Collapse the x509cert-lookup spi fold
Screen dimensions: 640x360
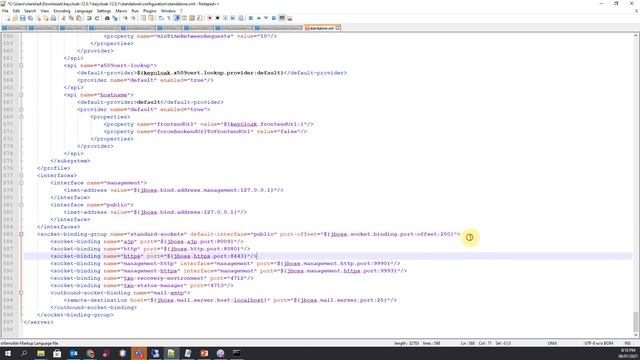point(21,65)
